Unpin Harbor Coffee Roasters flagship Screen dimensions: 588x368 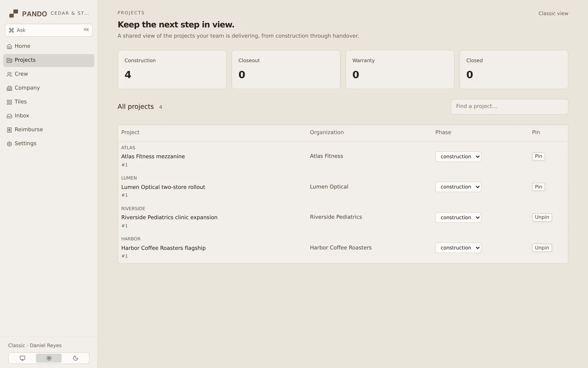point(542,248)
